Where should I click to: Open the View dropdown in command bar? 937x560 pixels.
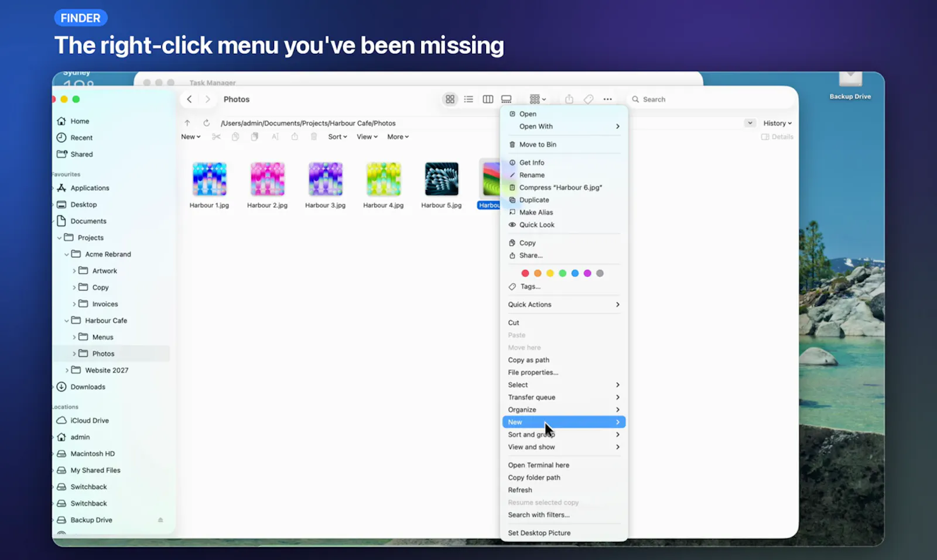tap(367, 137)
